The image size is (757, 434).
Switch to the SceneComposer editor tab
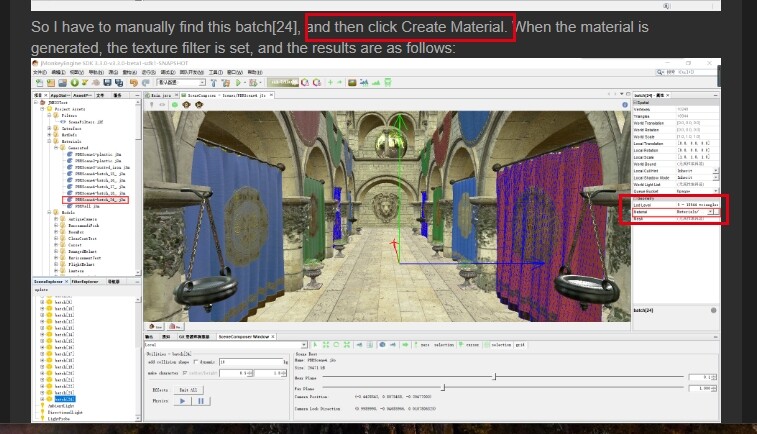click(225, 95)
